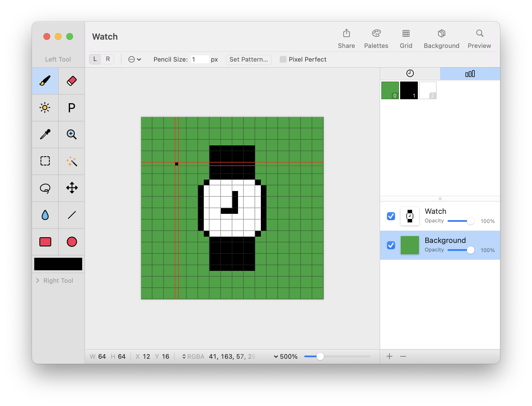Switch to the R tool segment

click(108, 59)
